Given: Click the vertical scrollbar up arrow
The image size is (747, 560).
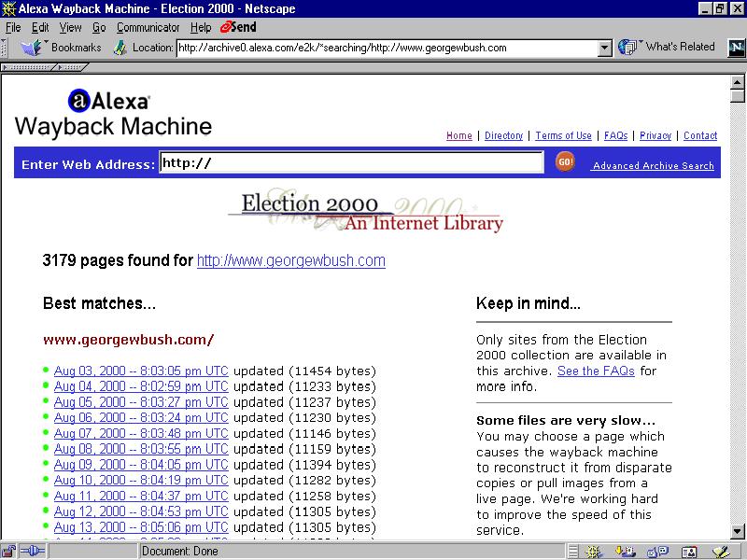Looking at the screenshot, I should [x=738, y=82].
